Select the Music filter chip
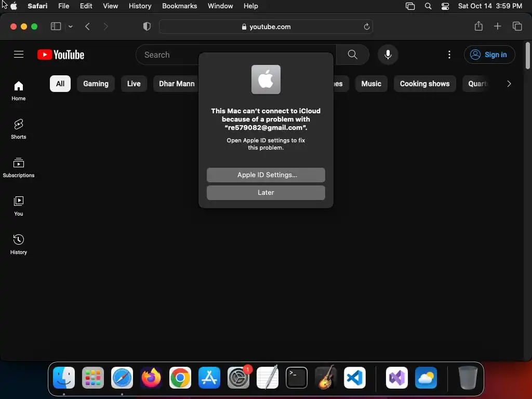The width and height of the screenshot is (532, 399). tap(371, 84)
